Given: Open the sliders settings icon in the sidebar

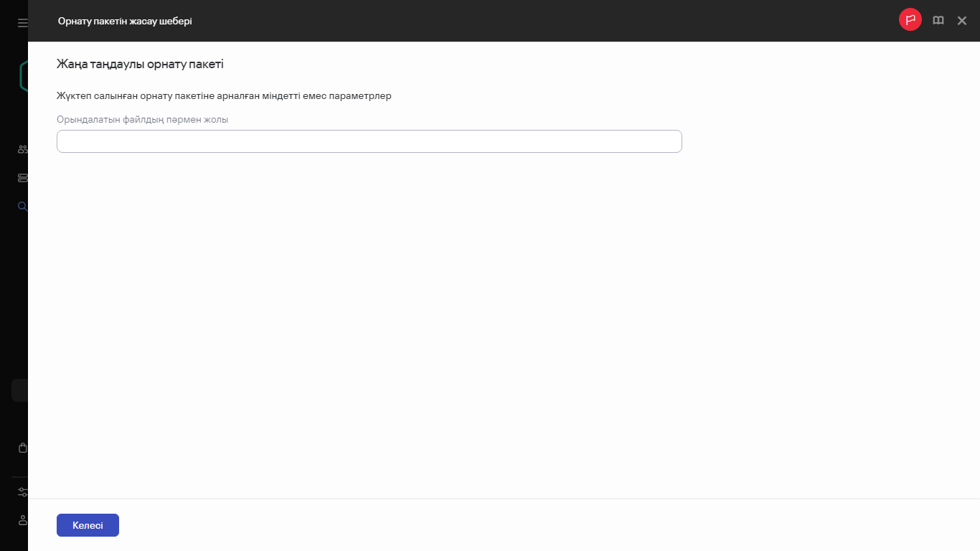Looking at the screenshot, I should tap(22, 492).
